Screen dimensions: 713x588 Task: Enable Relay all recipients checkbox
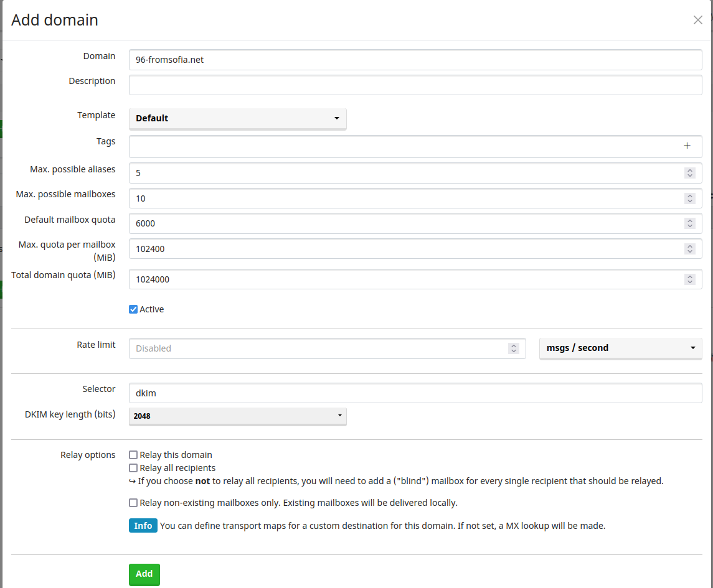coord(133,468)
